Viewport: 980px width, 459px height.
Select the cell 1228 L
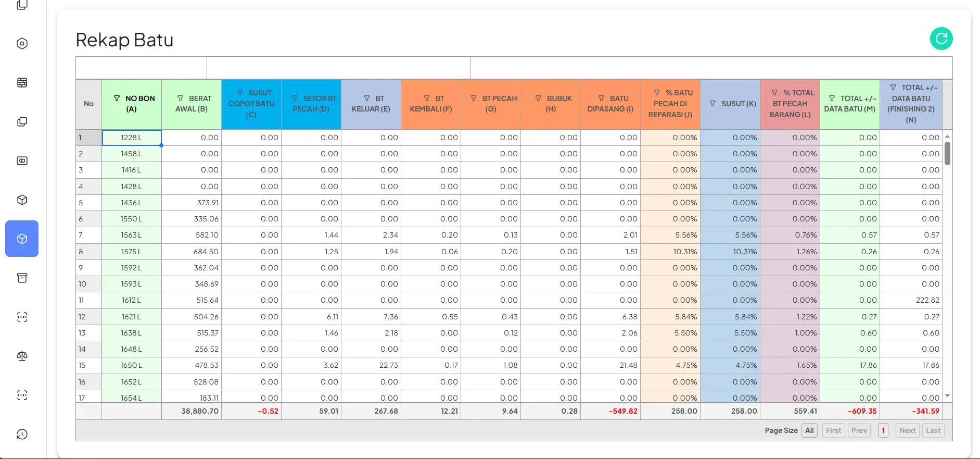[x=132, y=138]
